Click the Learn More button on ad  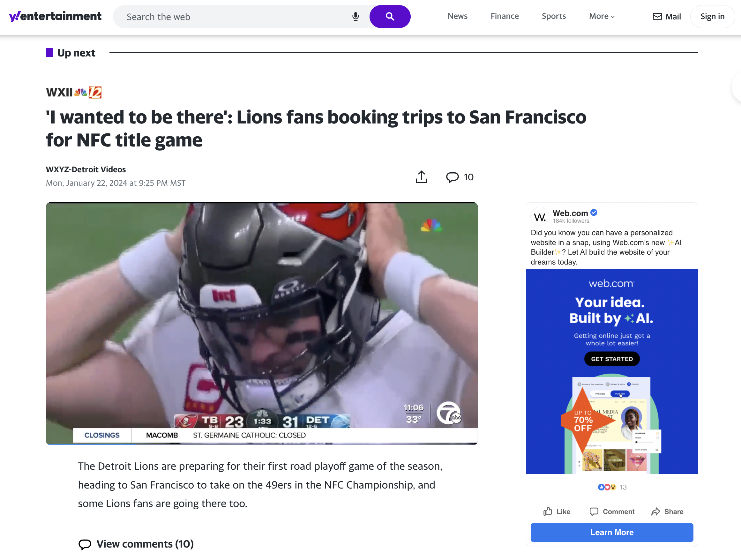612,532
